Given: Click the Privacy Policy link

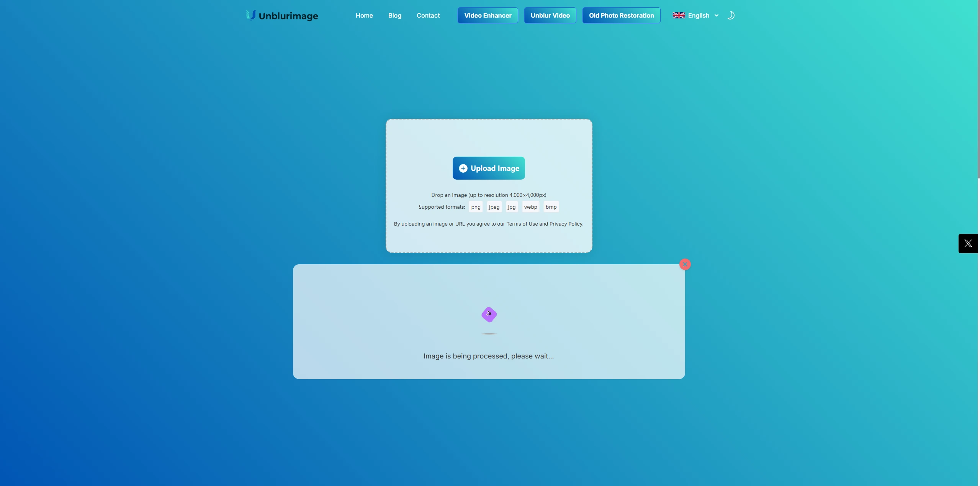Looking at the screenshot, I should (x=566, y=224).
